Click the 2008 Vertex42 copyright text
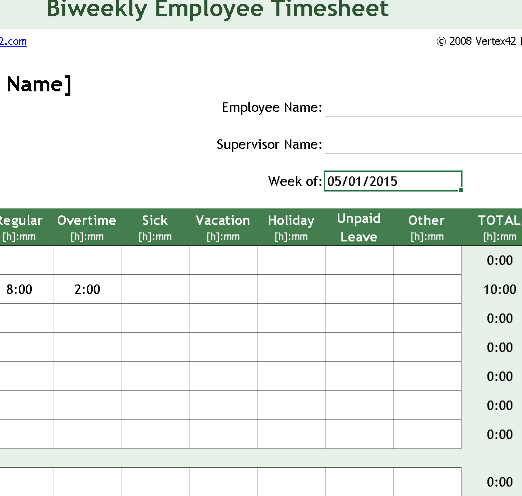This screenshot has width=522, height=496. click(479, 41)
